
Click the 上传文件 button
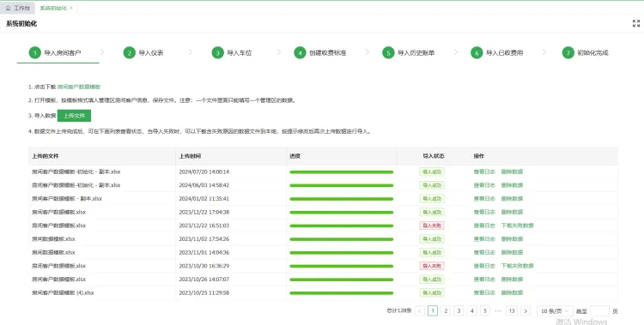(74, 116)
